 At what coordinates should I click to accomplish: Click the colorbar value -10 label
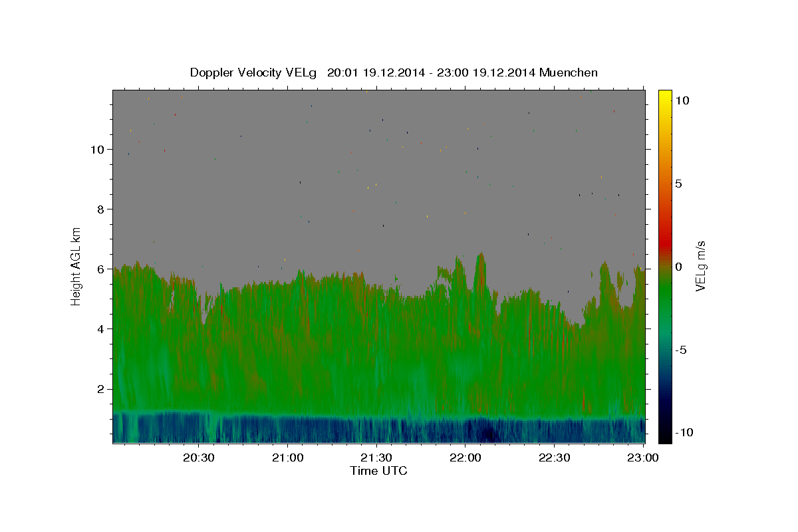[x=684, y=432]
